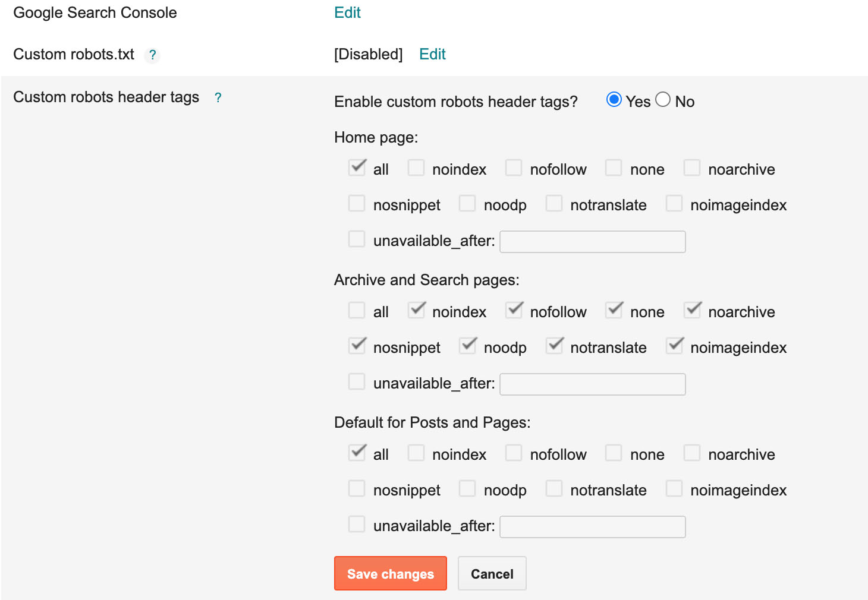Check noarchive under Home page
The width and height of the screenshot is (868, 600).
[692, 168]
